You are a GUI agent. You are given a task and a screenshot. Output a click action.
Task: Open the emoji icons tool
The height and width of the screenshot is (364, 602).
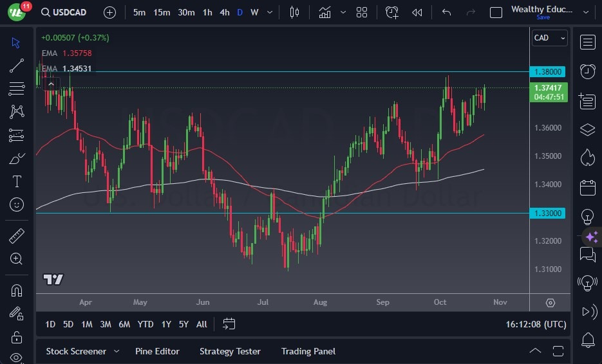pyautogui.click(x=17, y=205)
